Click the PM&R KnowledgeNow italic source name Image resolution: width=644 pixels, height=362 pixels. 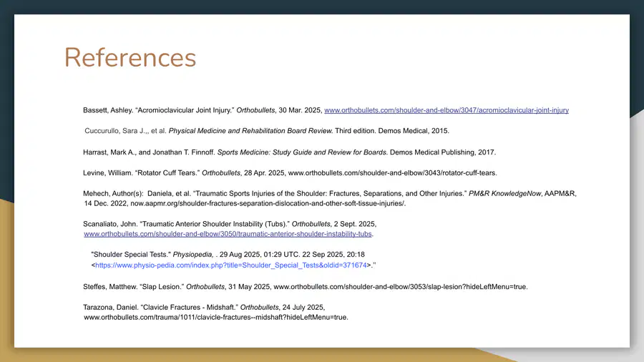(504, 193)
